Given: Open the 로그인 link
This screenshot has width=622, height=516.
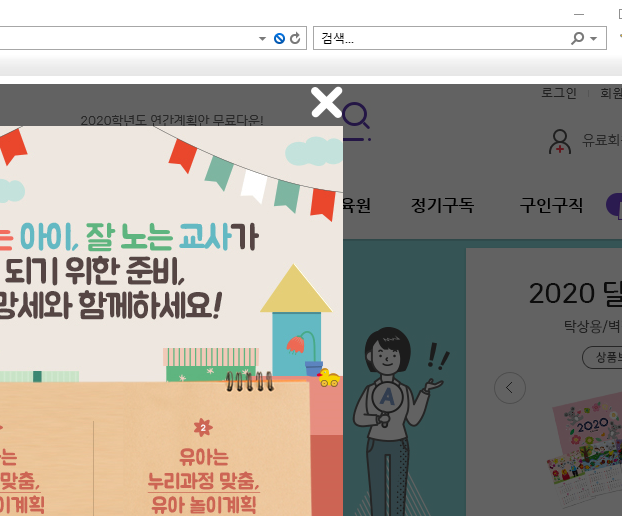Looking at the screenshot, I should [x=559, y=93].
